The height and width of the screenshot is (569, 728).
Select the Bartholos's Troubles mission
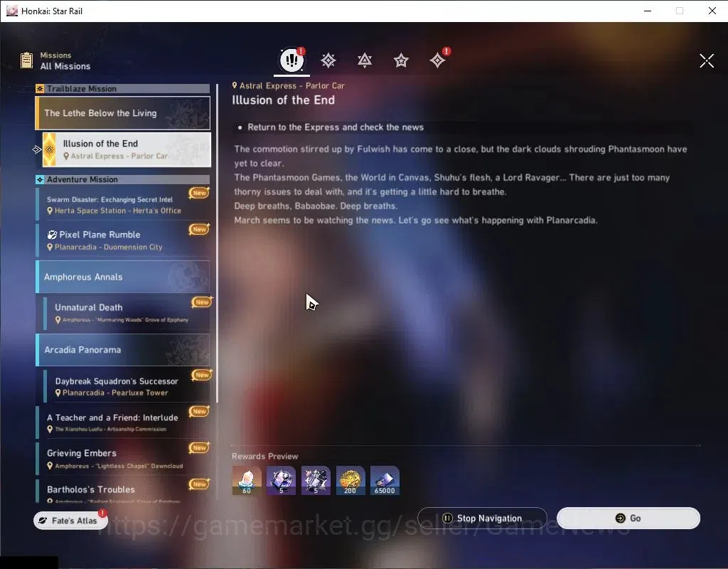[x=122, y=491]
